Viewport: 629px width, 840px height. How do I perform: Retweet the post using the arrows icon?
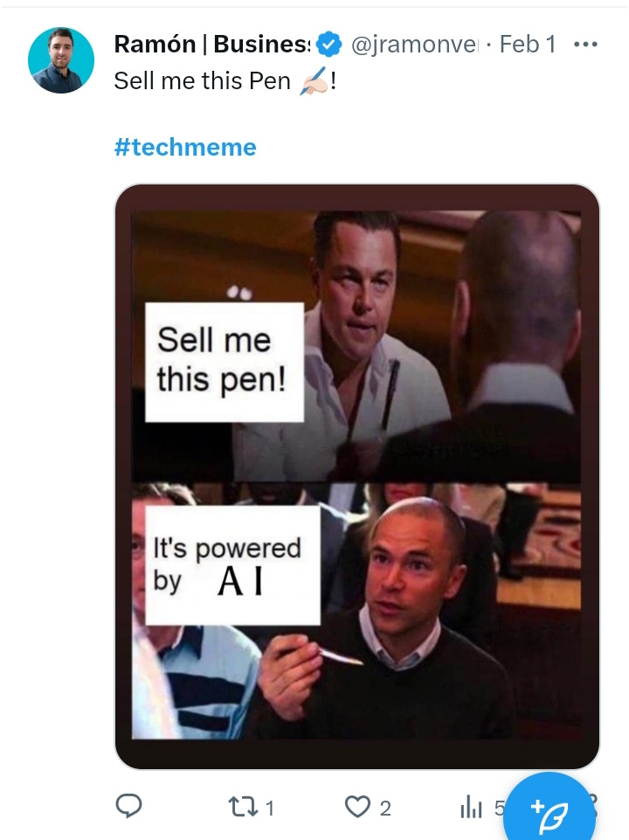(x=243, y=806)
